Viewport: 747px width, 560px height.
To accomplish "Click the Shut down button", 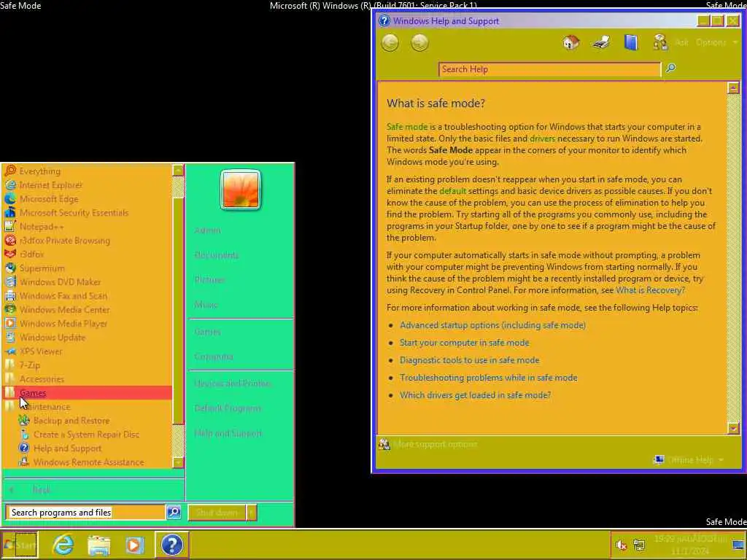I will 217,513.
